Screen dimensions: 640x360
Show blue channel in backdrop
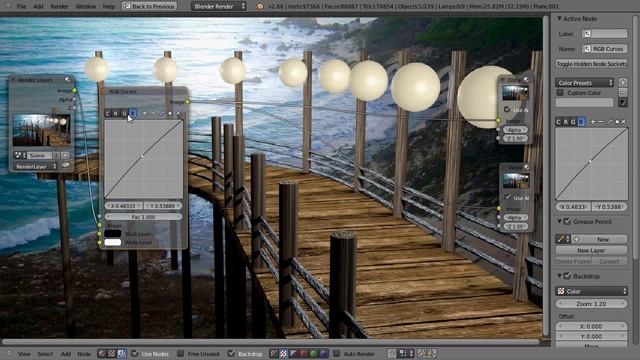tap(323, 353)
